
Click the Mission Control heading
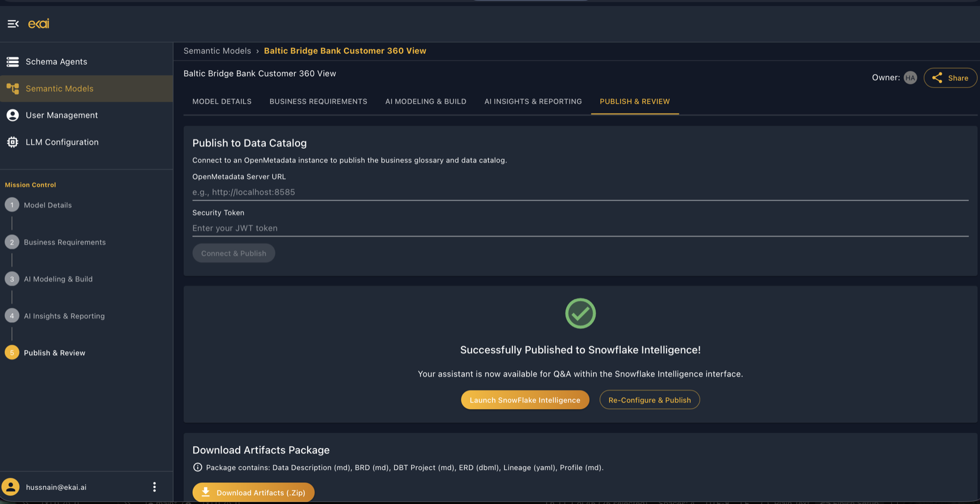pyautogui.click(x=30, y=185)
